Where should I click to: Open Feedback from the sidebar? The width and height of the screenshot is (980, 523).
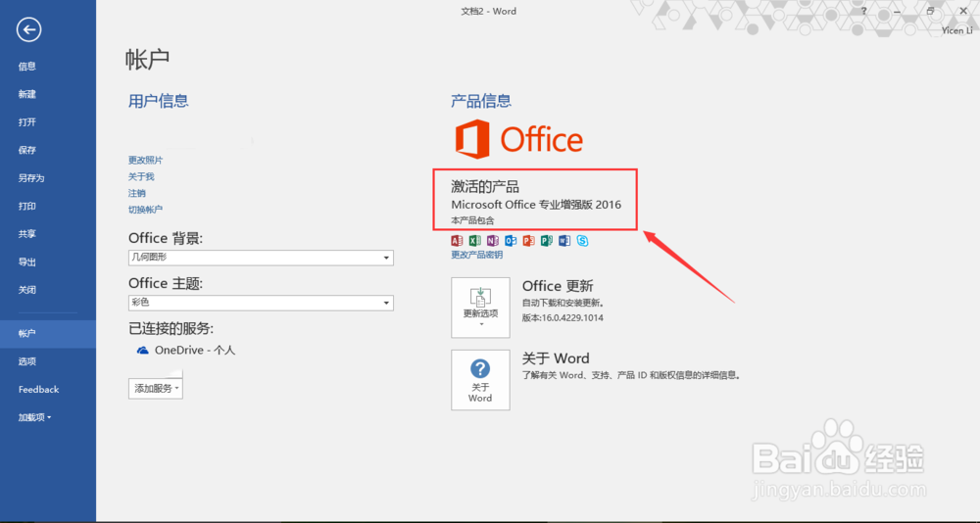[x=39, y=389]
